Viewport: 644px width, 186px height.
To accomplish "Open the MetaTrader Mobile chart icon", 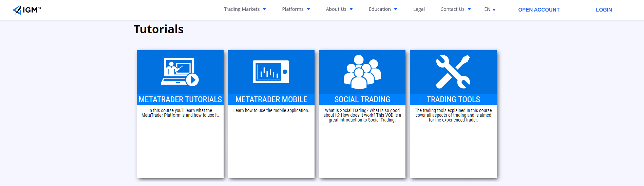I will pyautogui.click(x=271, y=72).
